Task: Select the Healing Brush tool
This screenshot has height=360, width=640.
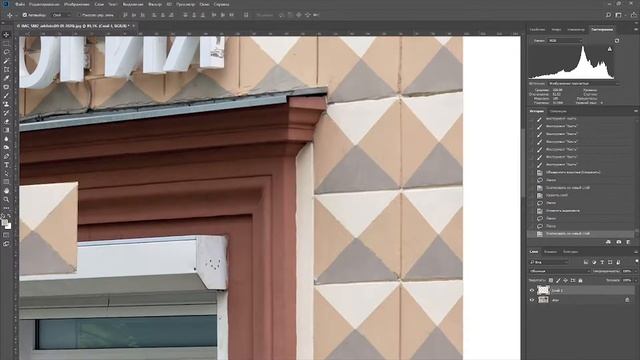Action: coord(6,87)
